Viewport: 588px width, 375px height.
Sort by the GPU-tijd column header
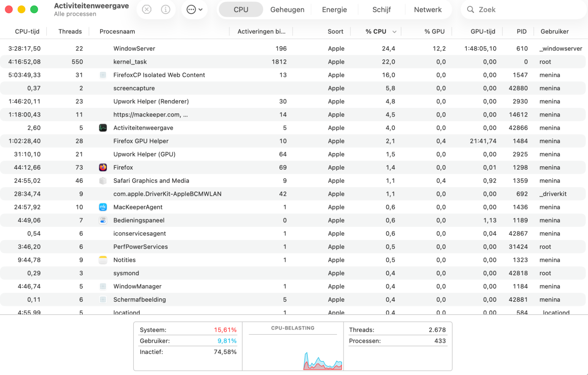pyautogui.click(x=483, y=31)
